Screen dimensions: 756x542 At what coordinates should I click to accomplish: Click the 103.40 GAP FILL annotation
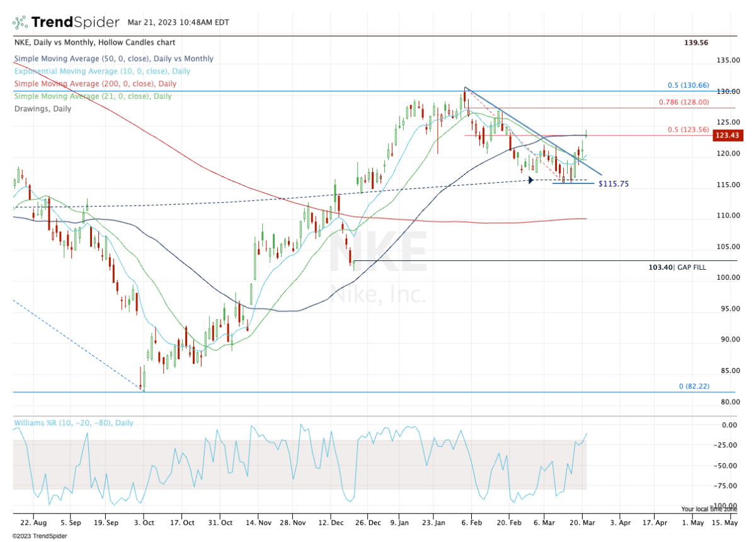[x=677, y=267]
